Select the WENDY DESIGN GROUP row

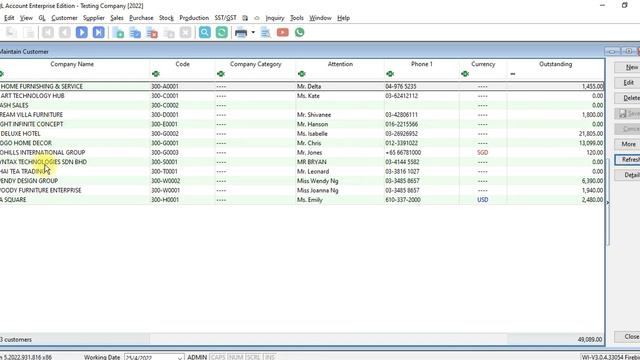pos(302,181)
